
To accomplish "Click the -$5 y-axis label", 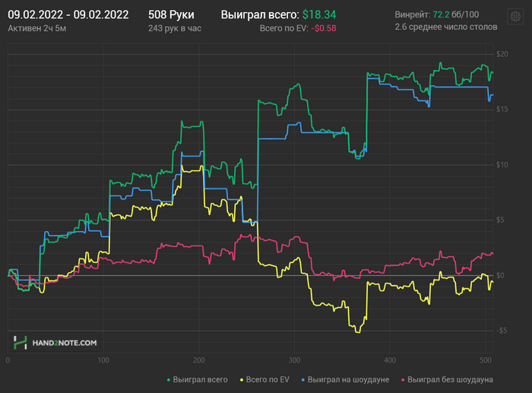I will tap(502, 331).
